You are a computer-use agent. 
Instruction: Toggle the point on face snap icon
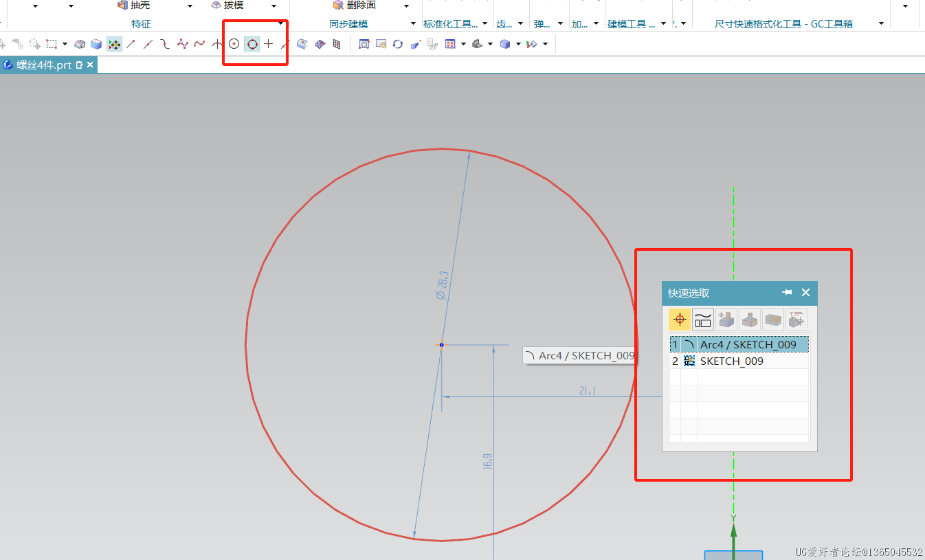tap(302, 44)
